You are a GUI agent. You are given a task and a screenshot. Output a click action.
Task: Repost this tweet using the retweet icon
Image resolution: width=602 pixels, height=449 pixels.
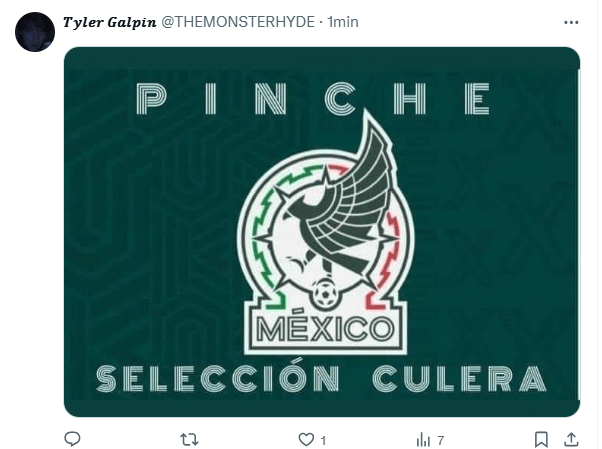[189, 439]
